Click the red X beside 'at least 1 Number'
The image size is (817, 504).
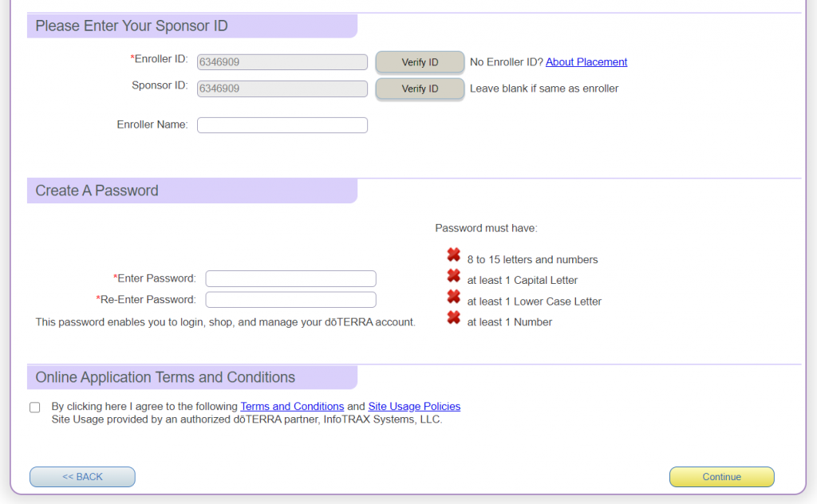(453, 317)
